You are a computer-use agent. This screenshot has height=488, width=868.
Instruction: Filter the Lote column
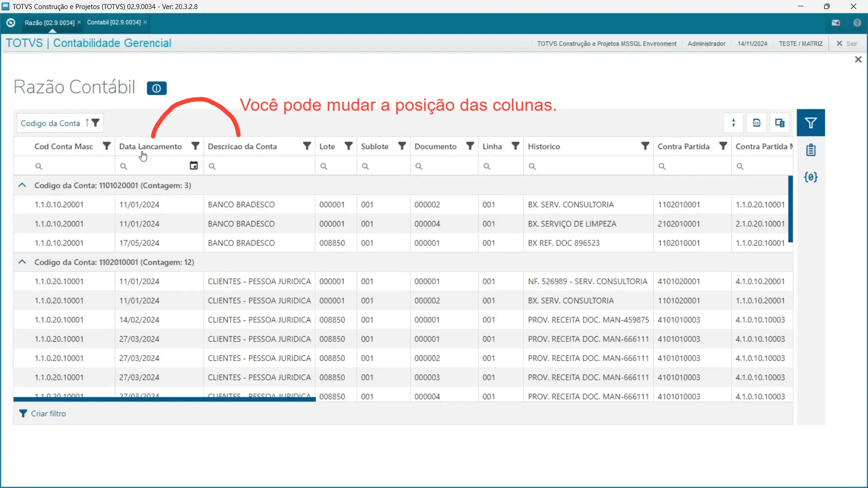pos(349,146)
